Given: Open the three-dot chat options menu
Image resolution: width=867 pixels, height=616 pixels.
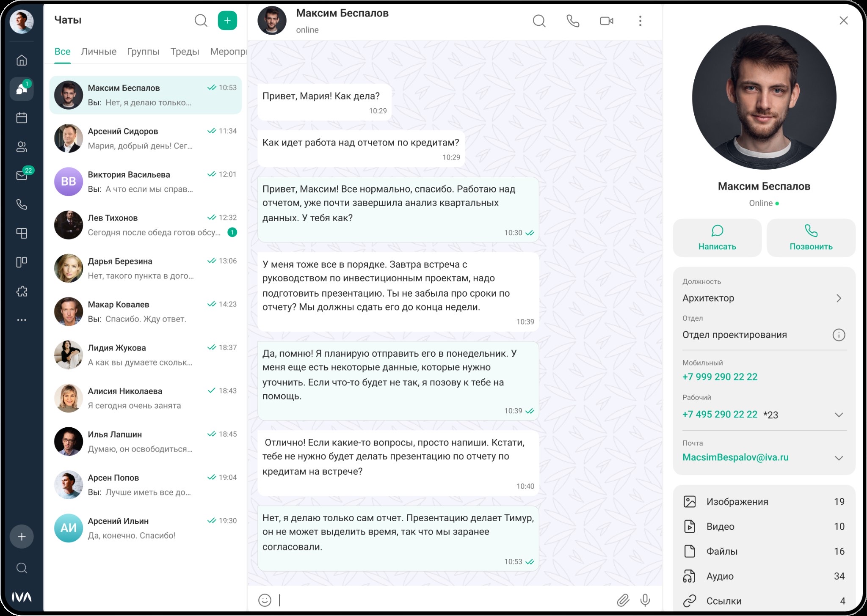Looking at the screenshot, I should [640, 21].
